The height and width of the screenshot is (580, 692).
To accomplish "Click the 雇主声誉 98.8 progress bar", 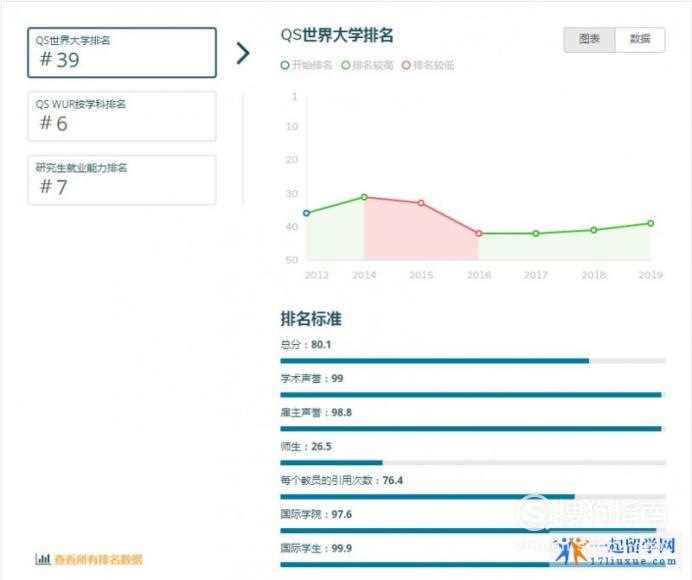I will (473, 429).
